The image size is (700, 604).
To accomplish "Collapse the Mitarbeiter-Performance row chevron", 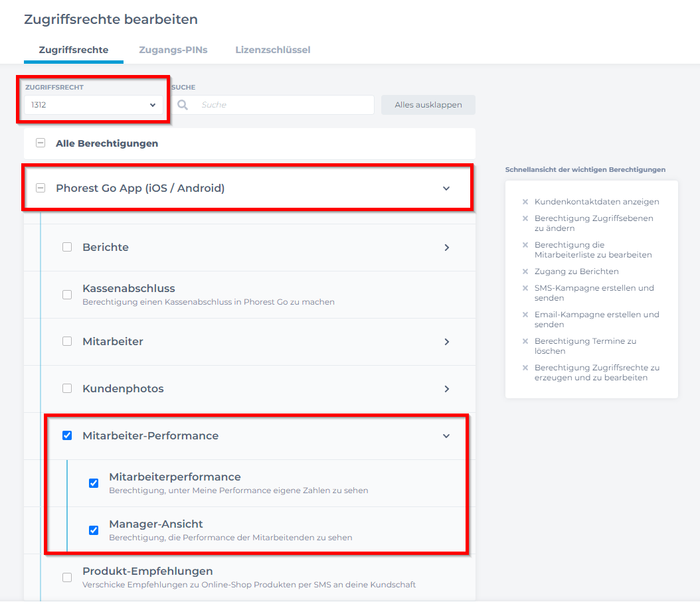I will tap(446, 436).
